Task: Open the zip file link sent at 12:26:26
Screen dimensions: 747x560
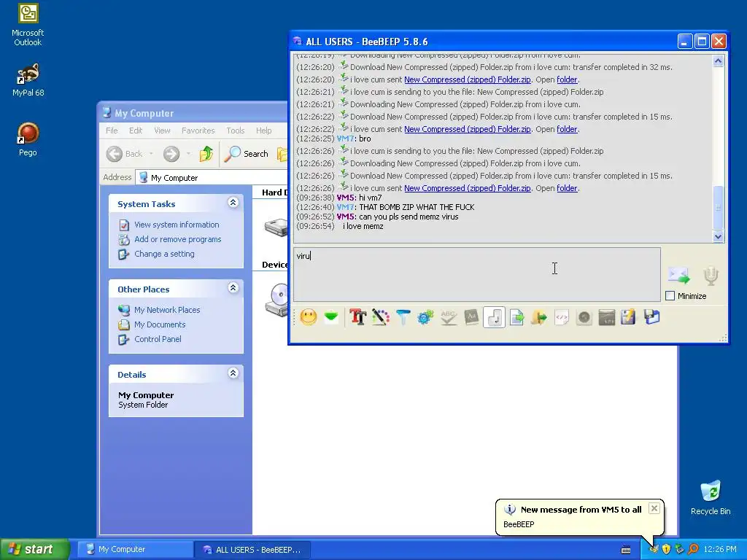Action: pos(468,188)
